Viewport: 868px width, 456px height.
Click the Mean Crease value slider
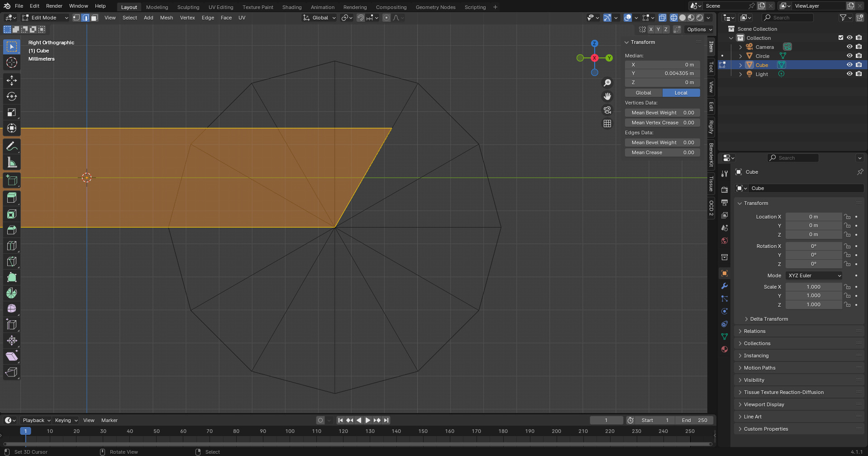662,152
